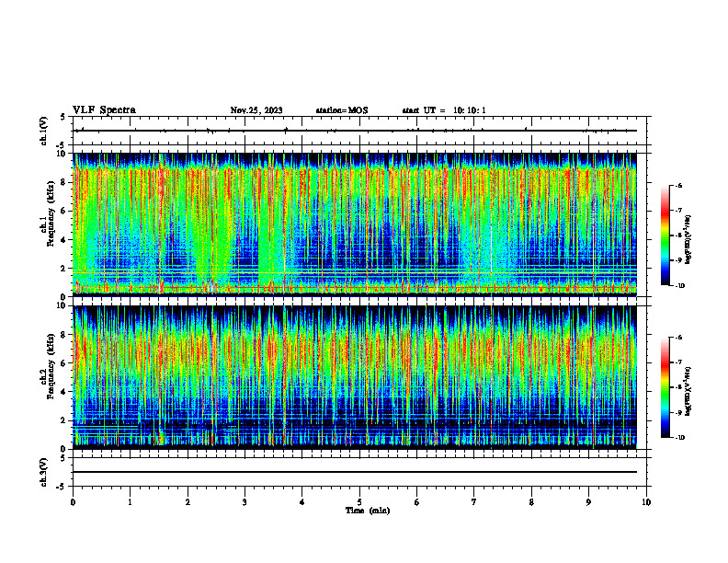
Task: Click the ch.2 frequency tick label "2"
Action: (64, 420)
